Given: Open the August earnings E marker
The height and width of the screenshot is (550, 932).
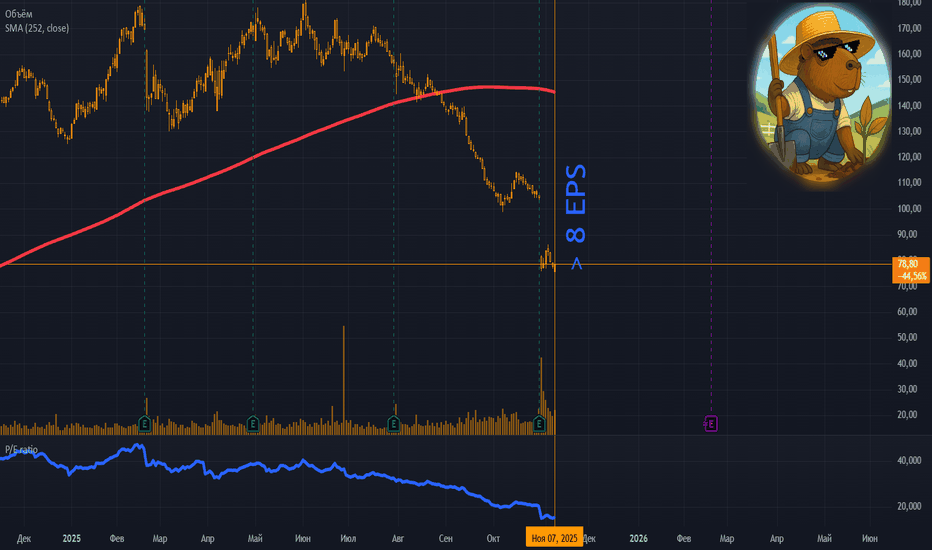Looking at the screenshot, I should coord(394,424).
